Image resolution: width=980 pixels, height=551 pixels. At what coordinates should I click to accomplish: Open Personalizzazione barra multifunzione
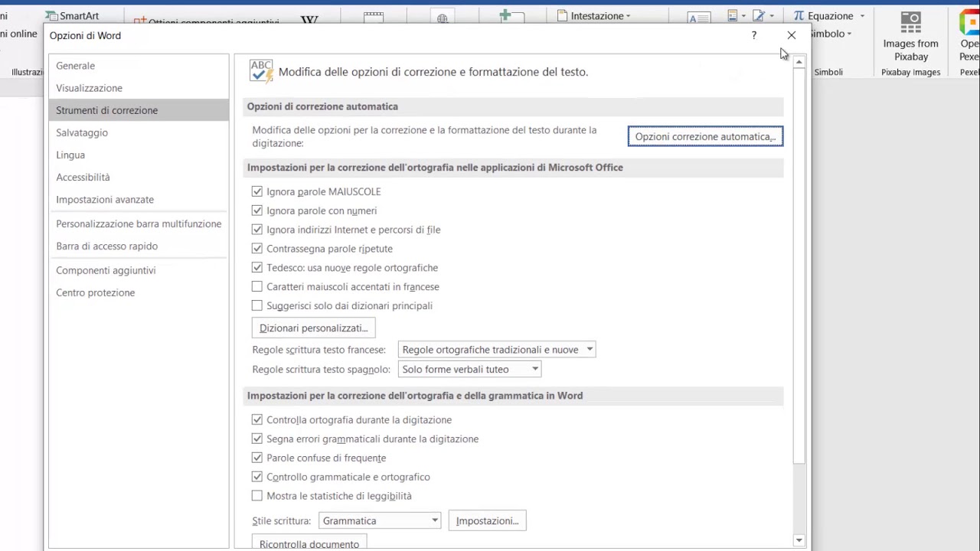click(x=139, y=223)
